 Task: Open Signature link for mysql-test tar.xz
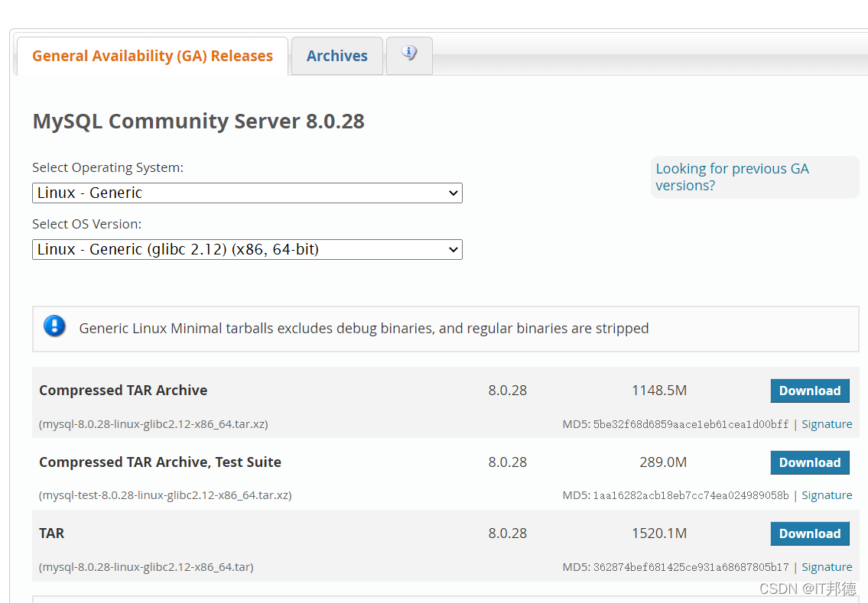827,495
